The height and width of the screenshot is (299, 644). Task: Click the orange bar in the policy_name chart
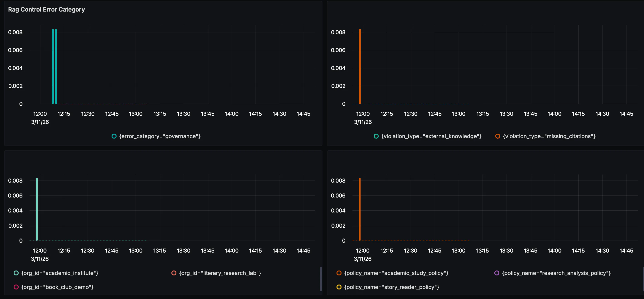(x=359, y=209)
